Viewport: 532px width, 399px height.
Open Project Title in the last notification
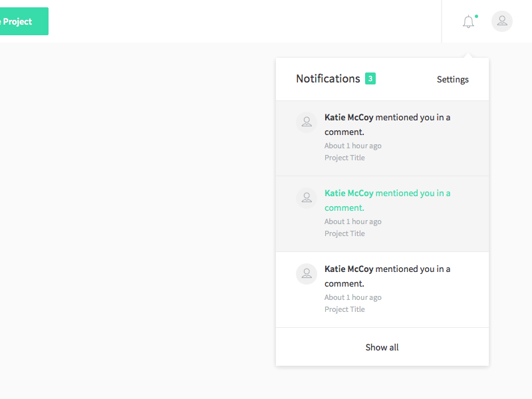pos(344,309)
